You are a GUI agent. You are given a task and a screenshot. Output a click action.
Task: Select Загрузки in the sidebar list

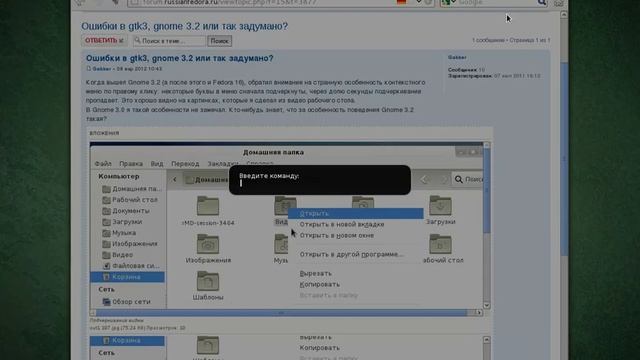coord(122,222)
